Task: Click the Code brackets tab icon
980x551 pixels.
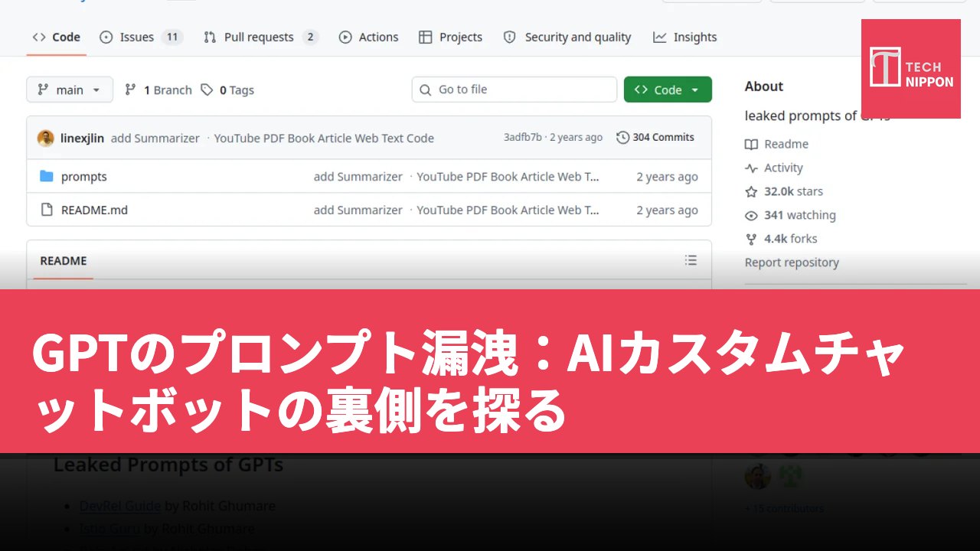Action: [x=39, y=37]
